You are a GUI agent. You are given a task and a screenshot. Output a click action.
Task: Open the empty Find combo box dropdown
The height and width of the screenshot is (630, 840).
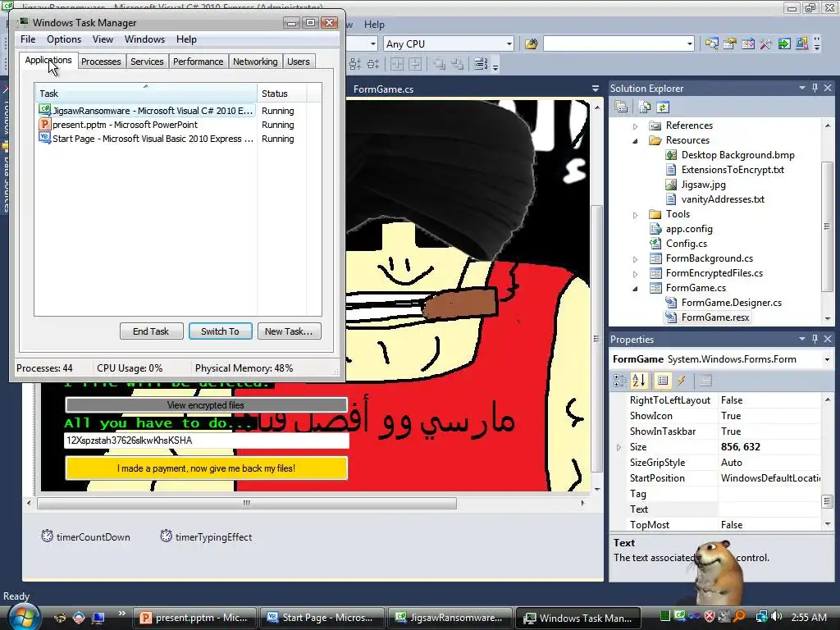689,44
